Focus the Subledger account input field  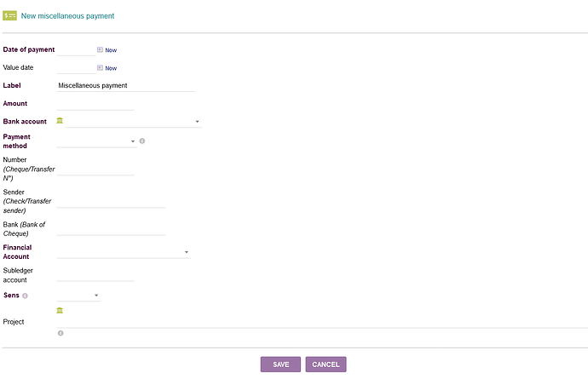coord(95,275)
